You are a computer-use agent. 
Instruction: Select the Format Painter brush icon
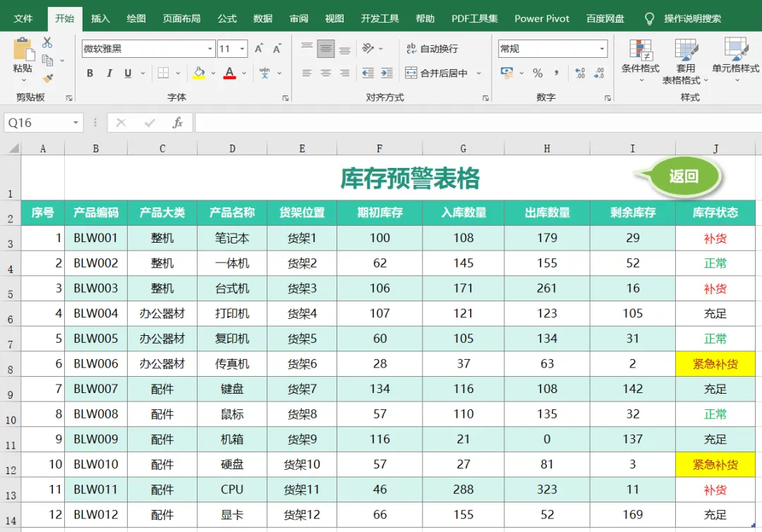48,78
